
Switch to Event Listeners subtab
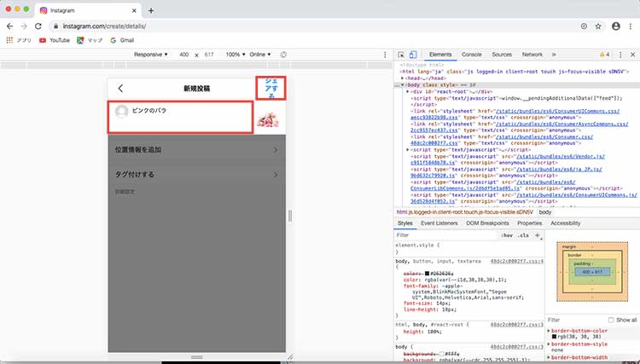(439, 223)
